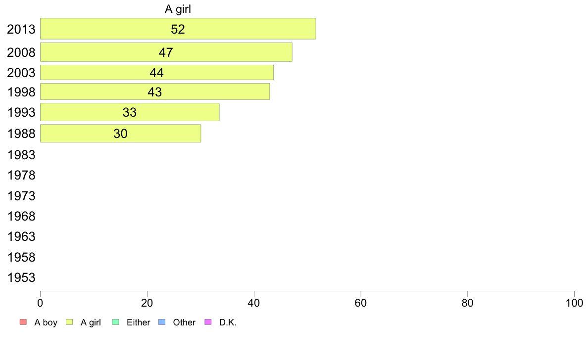588x364 pixels.
Task: Click the A girl chart title
Action: [x=178, y=9]
